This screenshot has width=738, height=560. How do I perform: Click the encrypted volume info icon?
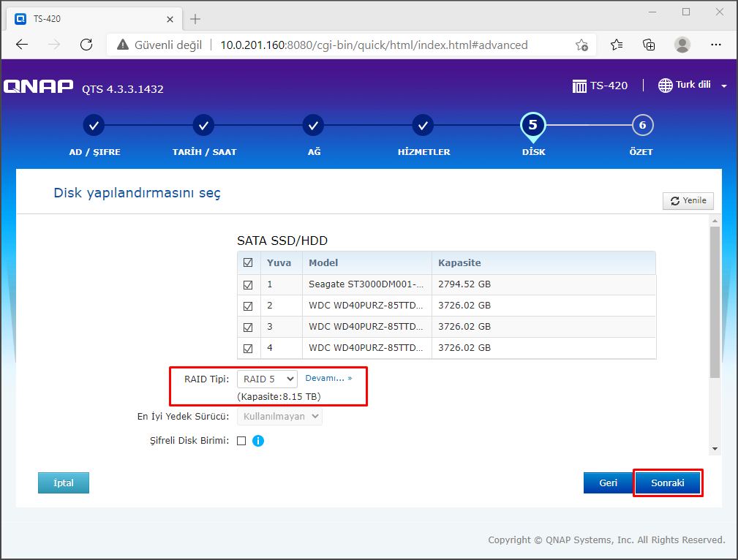(258, 441)
